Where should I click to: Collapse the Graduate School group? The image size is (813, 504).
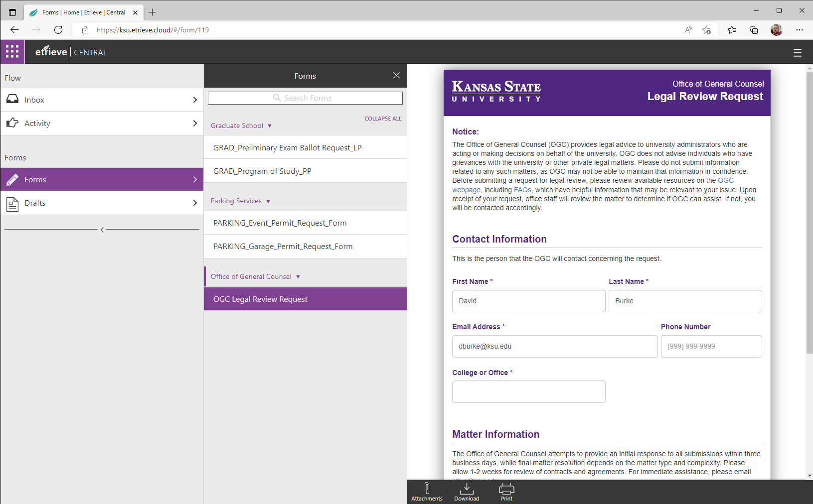pyautogui.click(x=241, y=126)
